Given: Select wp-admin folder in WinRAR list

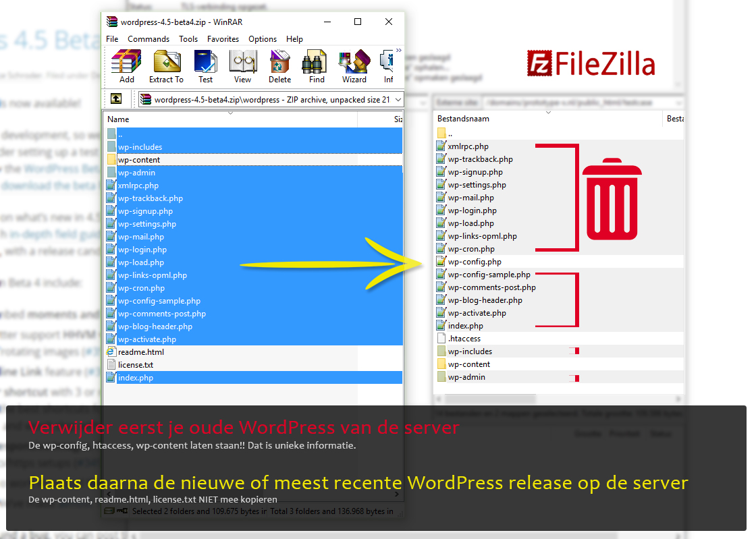Looking at the screenshot, I should [x=254, y=173].
